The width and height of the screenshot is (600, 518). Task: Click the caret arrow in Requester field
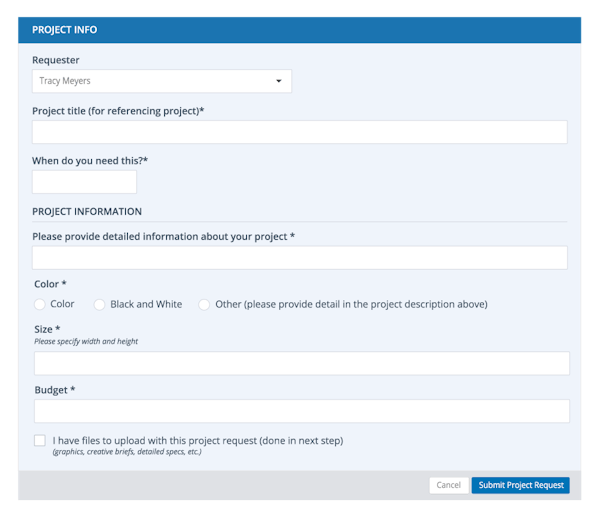tap(278, 81)
